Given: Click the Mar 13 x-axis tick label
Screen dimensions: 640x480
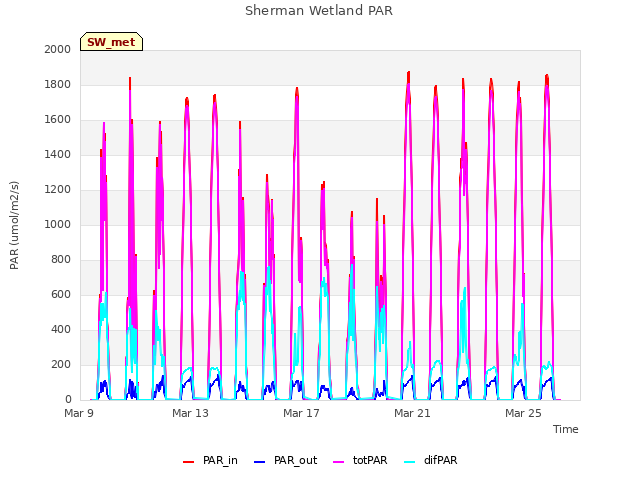Looking at the screenshot, I should (x=190, y=413).
